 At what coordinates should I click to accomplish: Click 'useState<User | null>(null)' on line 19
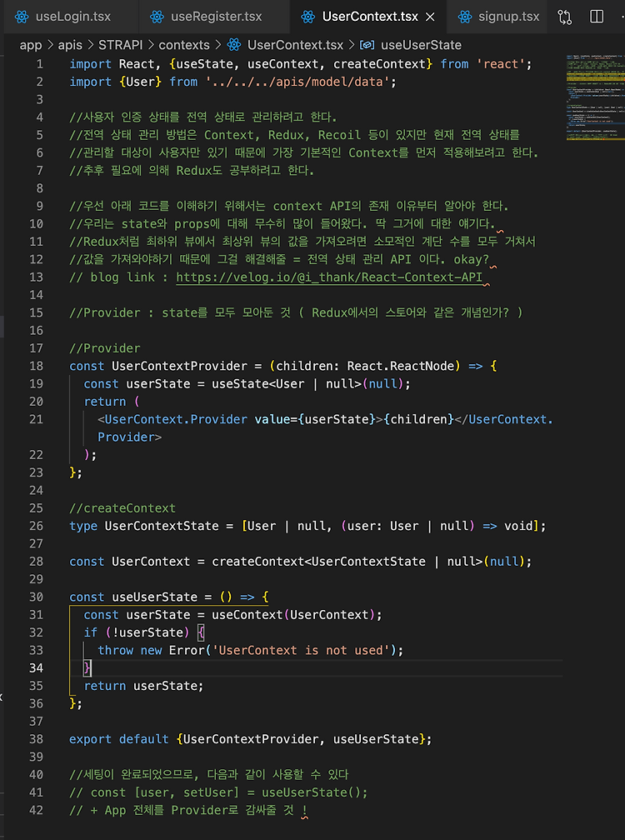point(307,383)
